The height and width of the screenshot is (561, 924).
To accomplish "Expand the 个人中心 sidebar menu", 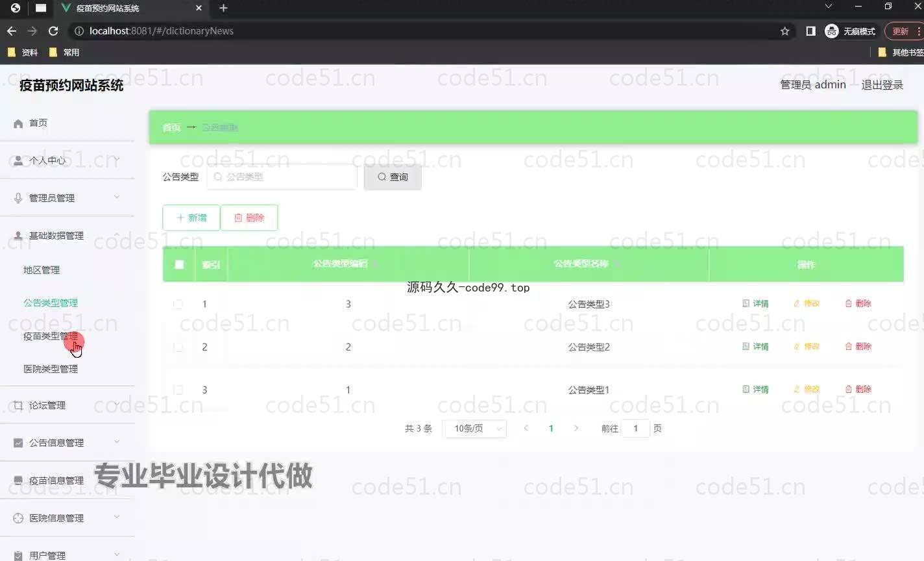I will tap(67, 160).
